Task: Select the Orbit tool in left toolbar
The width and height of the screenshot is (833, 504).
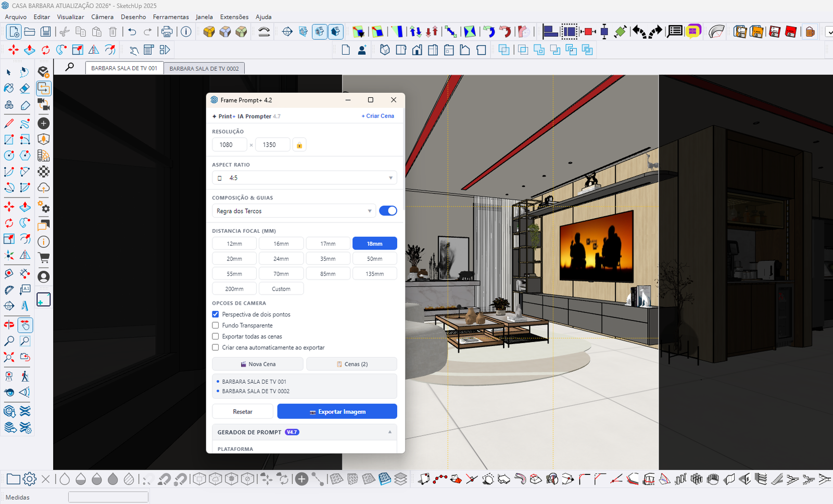Action: pyautogui.click(x=9, y=325)
